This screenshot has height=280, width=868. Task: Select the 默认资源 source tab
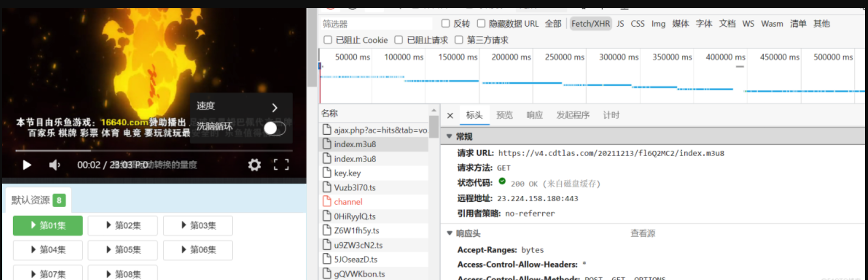(38, 200)
